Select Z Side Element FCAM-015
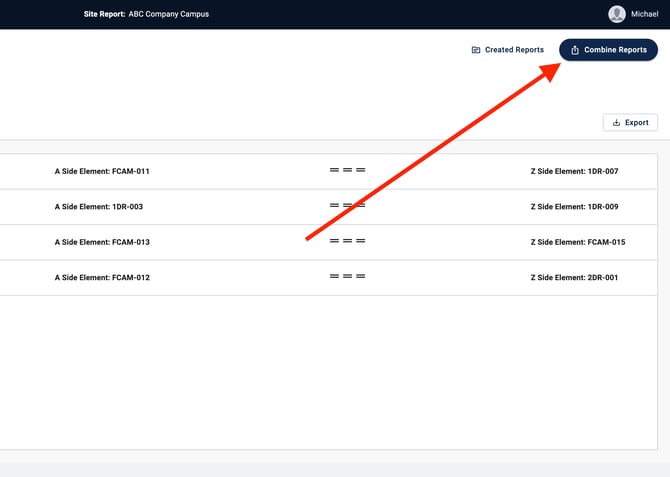Screen dimensions: 670x477 point(577,242)
